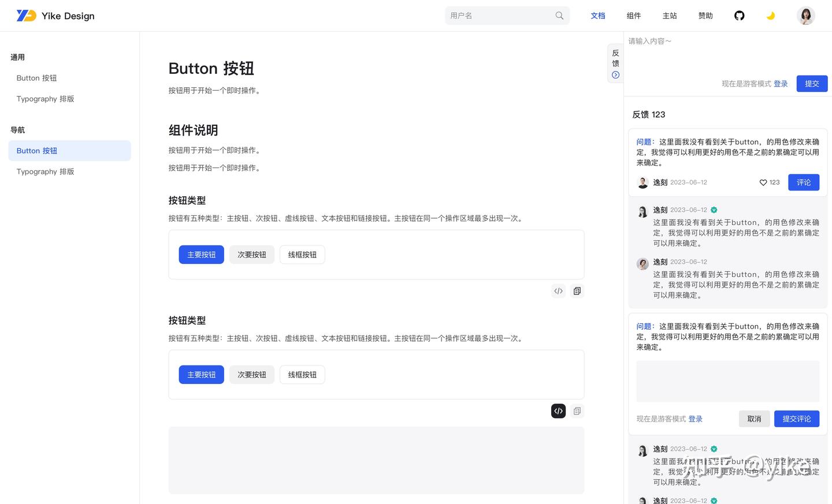Open code view for the first button example
832x504 pixels.
[558, 290]
